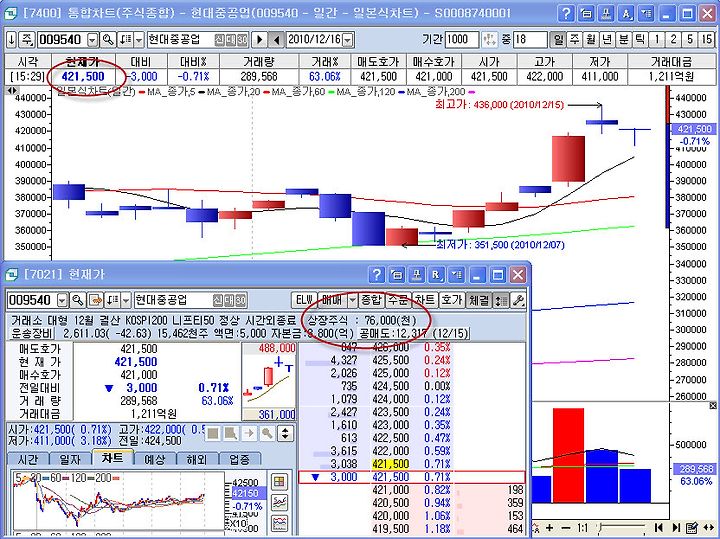Step chart date forward with play arrow
The image size is (720, 539).
click(259, 39)
